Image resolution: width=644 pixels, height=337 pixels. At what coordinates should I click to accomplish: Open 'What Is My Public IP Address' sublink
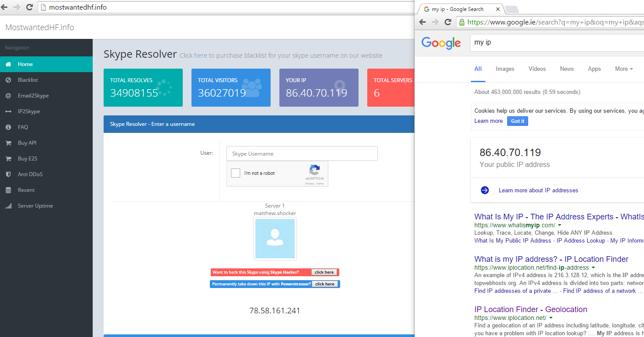513,240
